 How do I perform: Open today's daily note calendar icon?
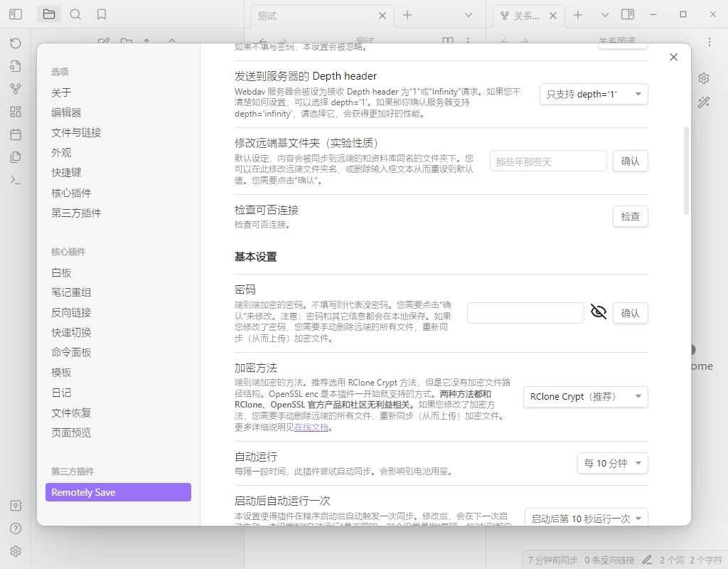16,134
